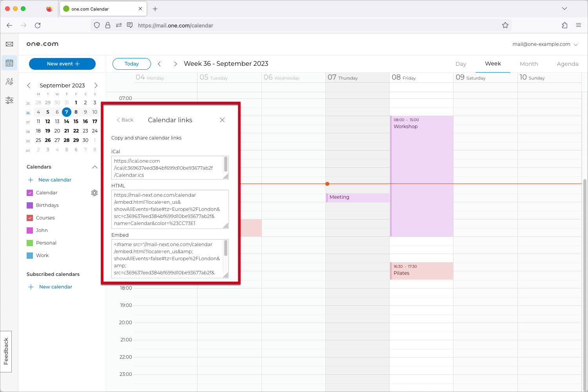Collapse the Calendars section
Image resolution: width=588 pixels, height=392 pixels.
point(94,167)
